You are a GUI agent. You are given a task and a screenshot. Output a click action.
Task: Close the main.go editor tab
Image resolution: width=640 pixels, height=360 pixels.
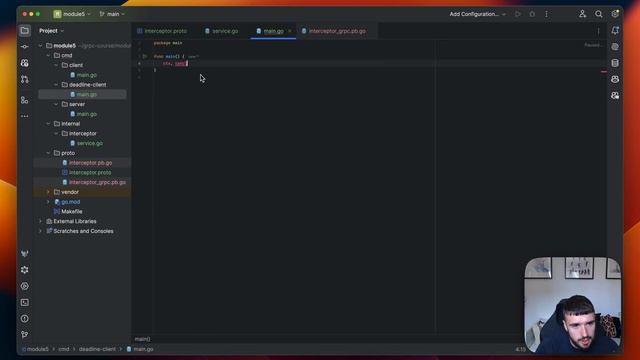[290, 31]
